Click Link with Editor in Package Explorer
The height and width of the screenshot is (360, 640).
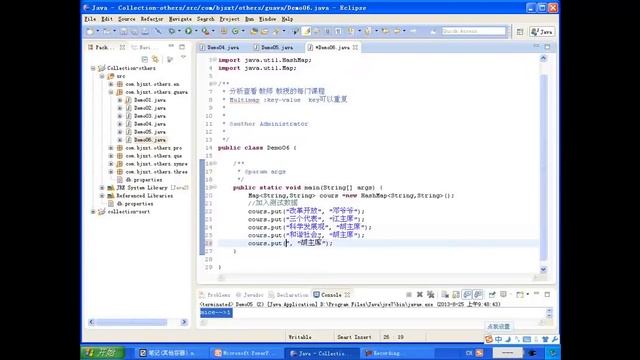pos(155,60)
